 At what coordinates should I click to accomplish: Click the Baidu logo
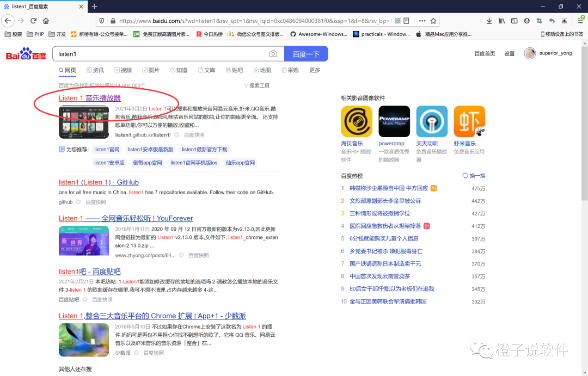(x=26, y=54)
